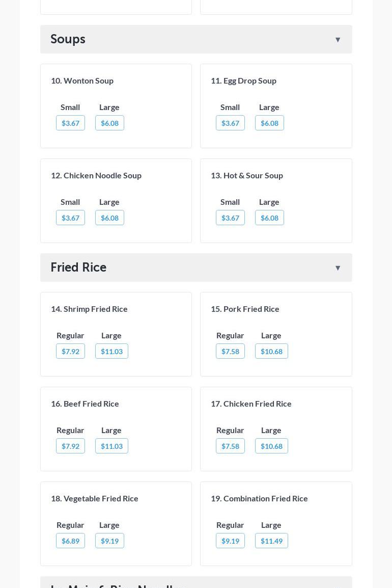Pick large Pork Fried Rice $10.68
The height and width of the screenshot is (588, 392).
(271, 351)
